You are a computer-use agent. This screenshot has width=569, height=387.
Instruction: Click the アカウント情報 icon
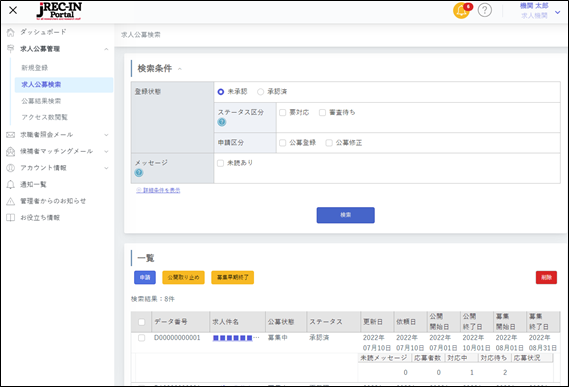pyautogui.click(x=11, y=168)
